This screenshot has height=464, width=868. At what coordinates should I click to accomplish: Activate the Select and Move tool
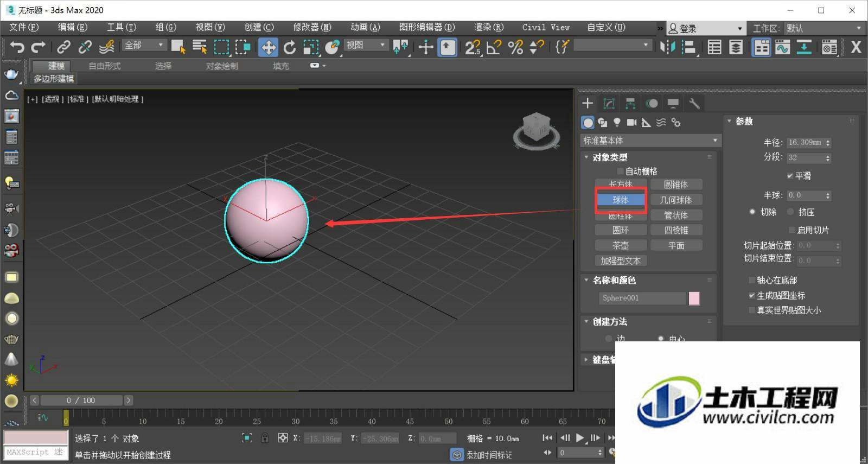tap(268, 47)
